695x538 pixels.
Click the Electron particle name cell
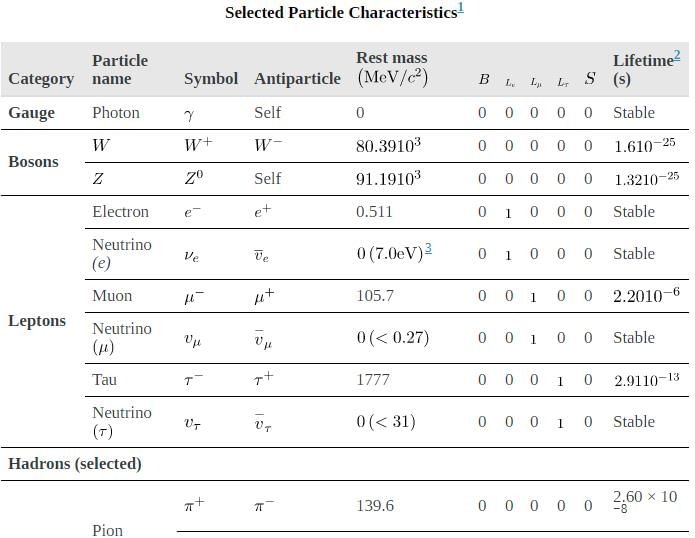tap(120, 212)
